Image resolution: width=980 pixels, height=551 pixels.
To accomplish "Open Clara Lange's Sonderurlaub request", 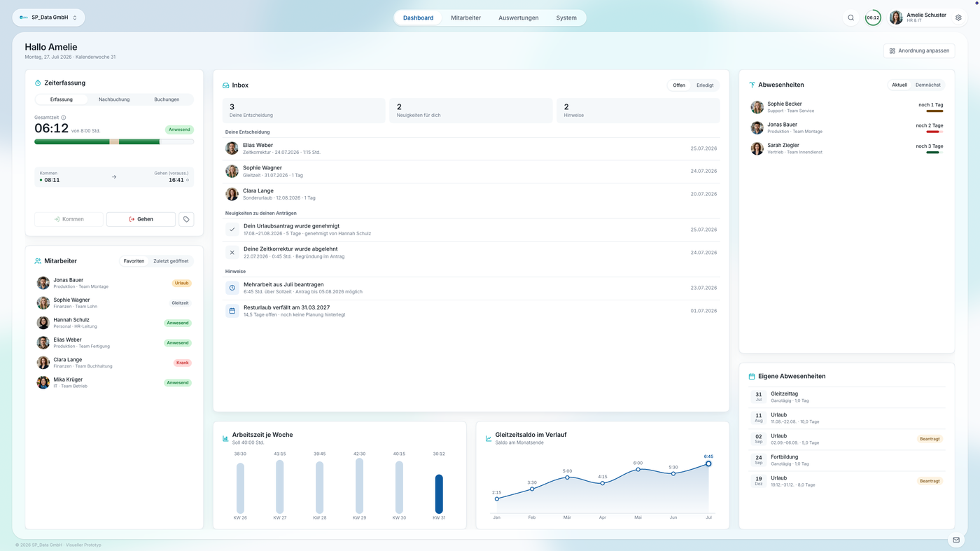I will (x=471, y=194).
